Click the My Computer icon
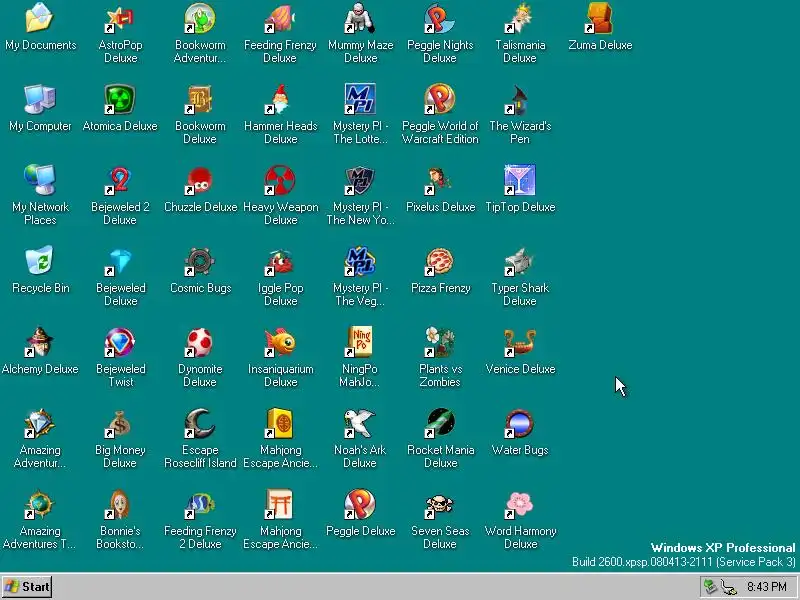The height and width of the screenshot is (600, 800). point(40,99)
